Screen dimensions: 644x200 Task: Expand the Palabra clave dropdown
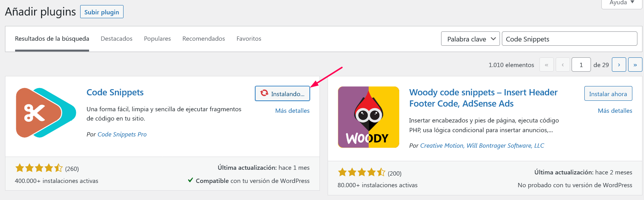(471, 39)
